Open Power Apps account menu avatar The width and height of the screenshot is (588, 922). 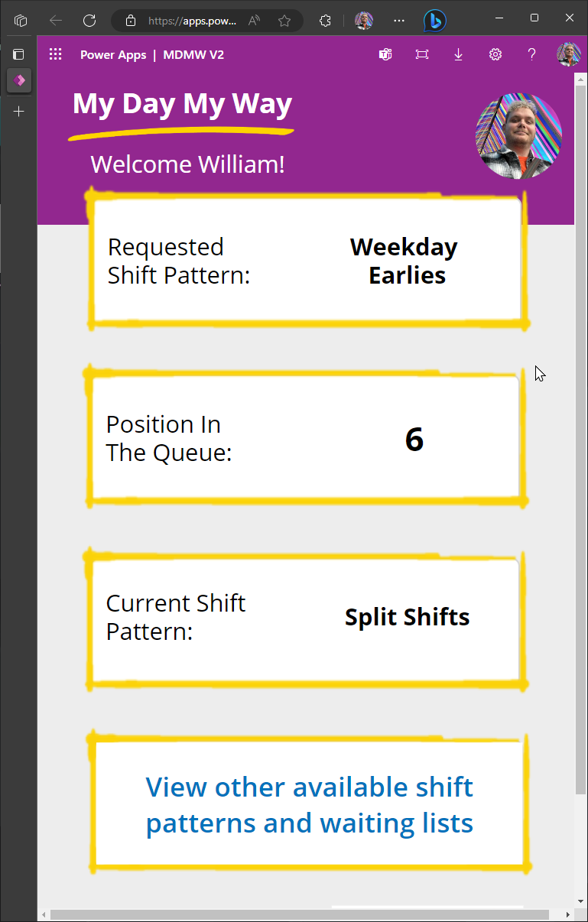point(568,54)
